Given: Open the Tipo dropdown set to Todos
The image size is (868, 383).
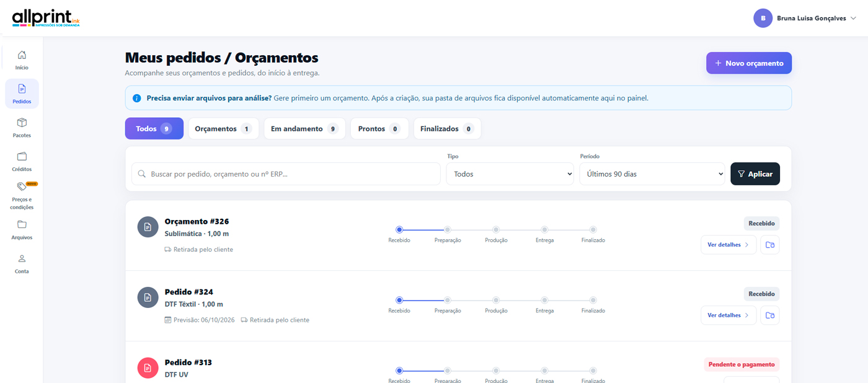Looking at the screenshot, I should point(510,174).
